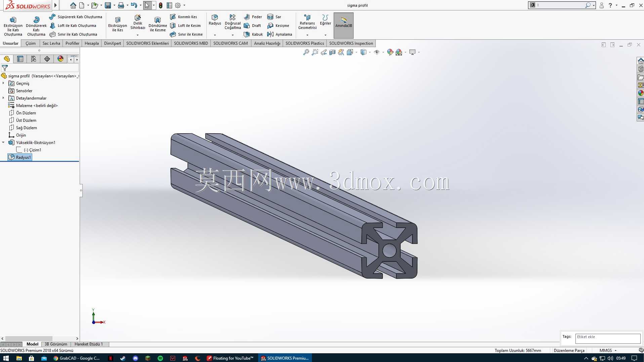Click the Aynalama mirror tool

point(280,34)
